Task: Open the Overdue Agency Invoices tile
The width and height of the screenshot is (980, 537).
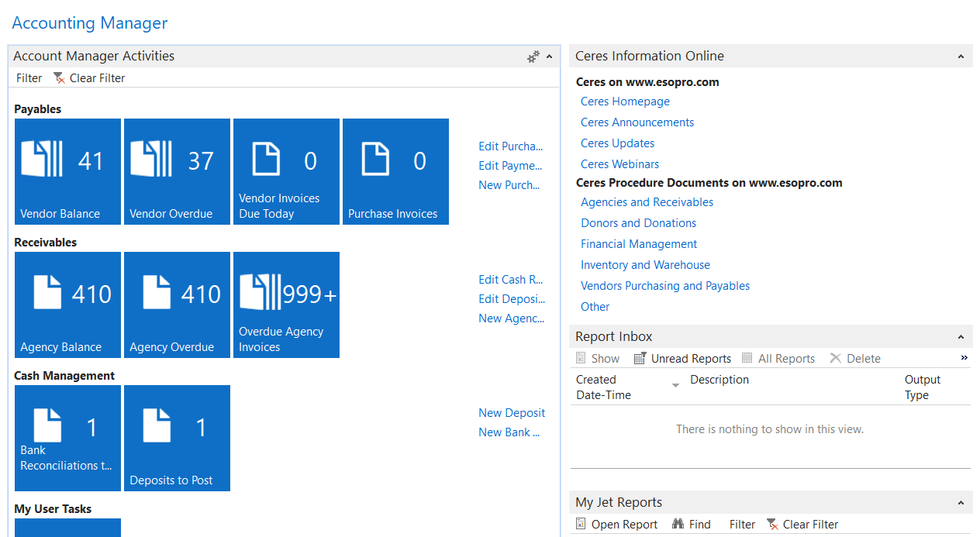Action: 286,305
